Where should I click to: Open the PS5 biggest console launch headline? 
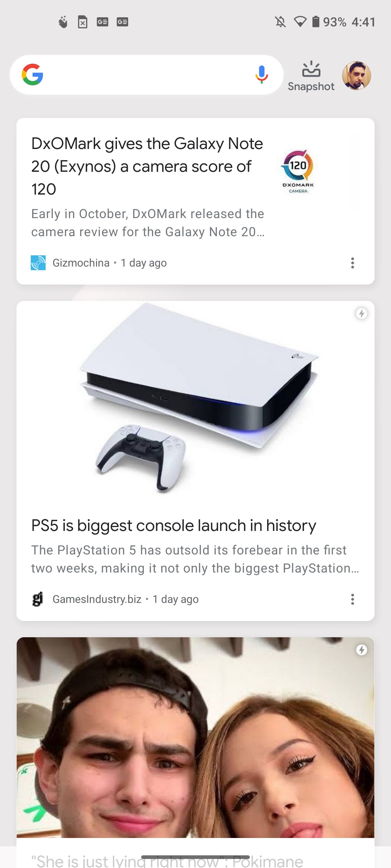click(x=174, y=526)
